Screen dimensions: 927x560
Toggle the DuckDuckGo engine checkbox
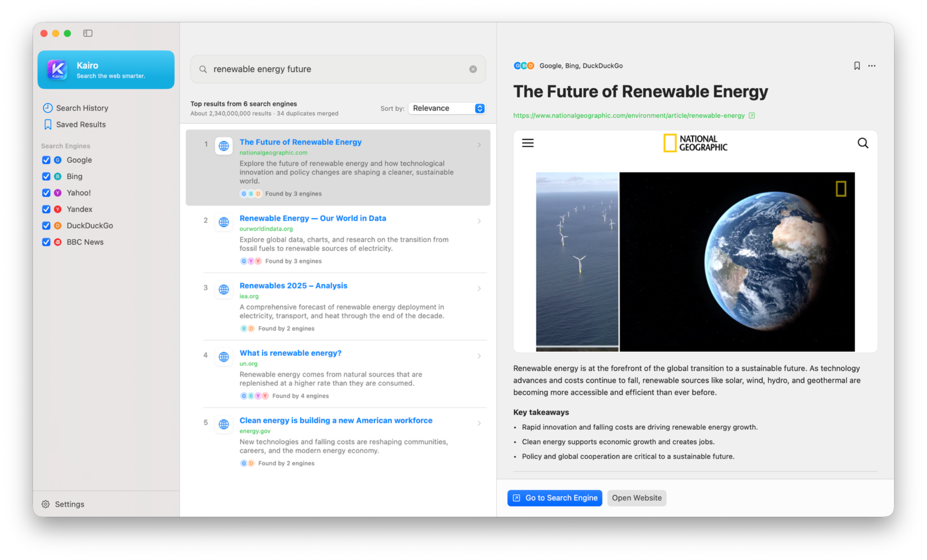tap(46, 225)
